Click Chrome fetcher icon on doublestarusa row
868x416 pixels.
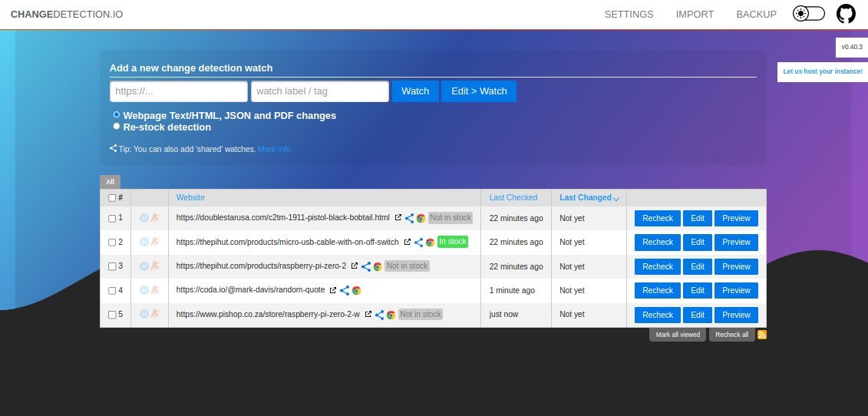click(421, 218)
